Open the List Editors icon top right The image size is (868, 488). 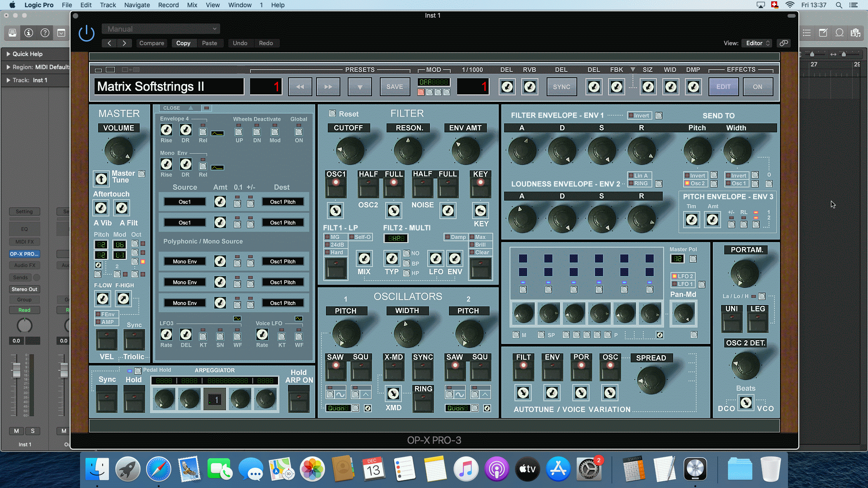[807, 33]
